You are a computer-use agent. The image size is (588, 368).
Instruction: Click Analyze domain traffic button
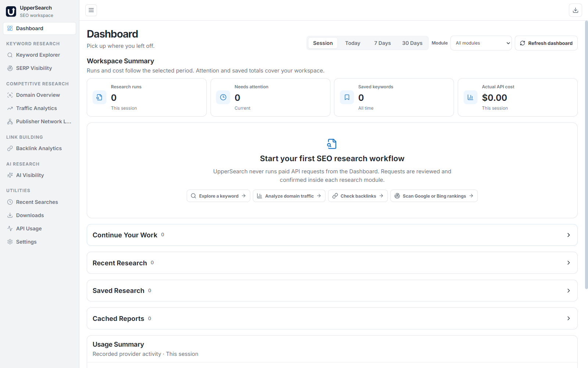pos(289,196)
